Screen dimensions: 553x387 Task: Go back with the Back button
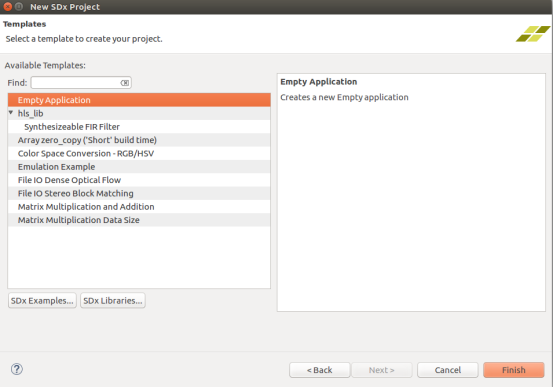[x=320, y=370]
